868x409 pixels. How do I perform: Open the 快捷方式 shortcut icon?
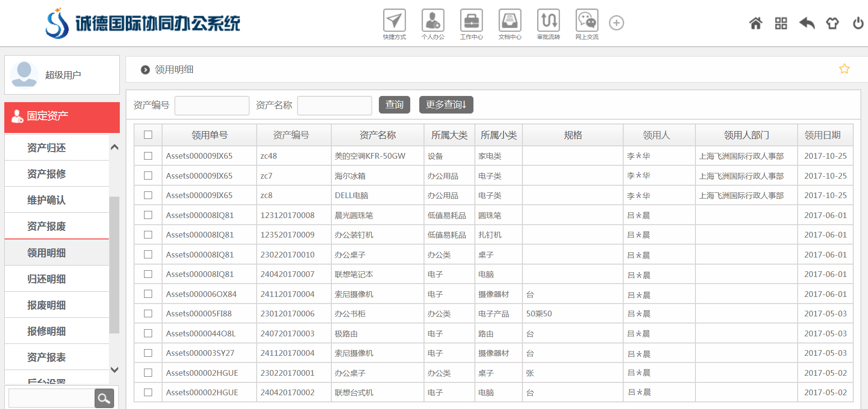pyautogui.click(x=394, y=21)
